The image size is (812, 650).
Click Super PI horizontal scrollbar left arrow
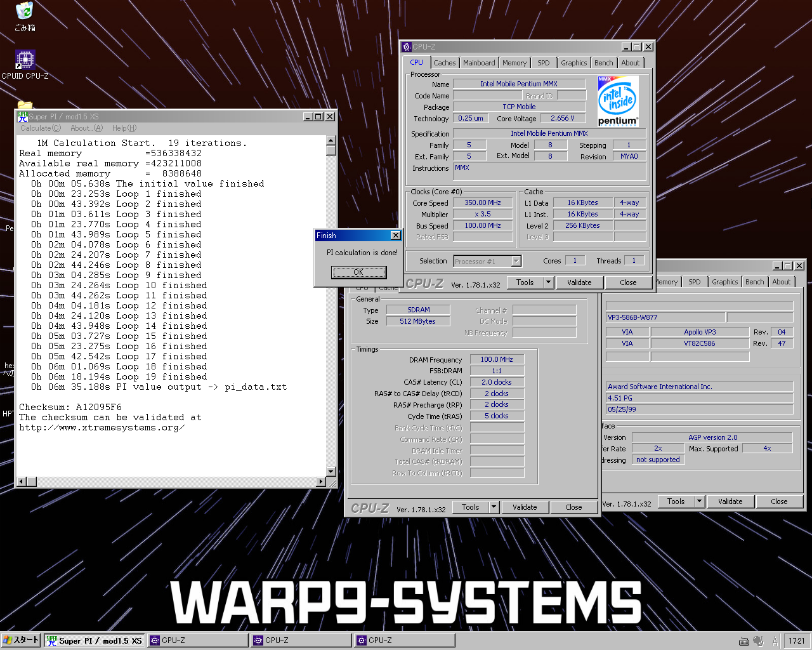(x=22, y=482)
